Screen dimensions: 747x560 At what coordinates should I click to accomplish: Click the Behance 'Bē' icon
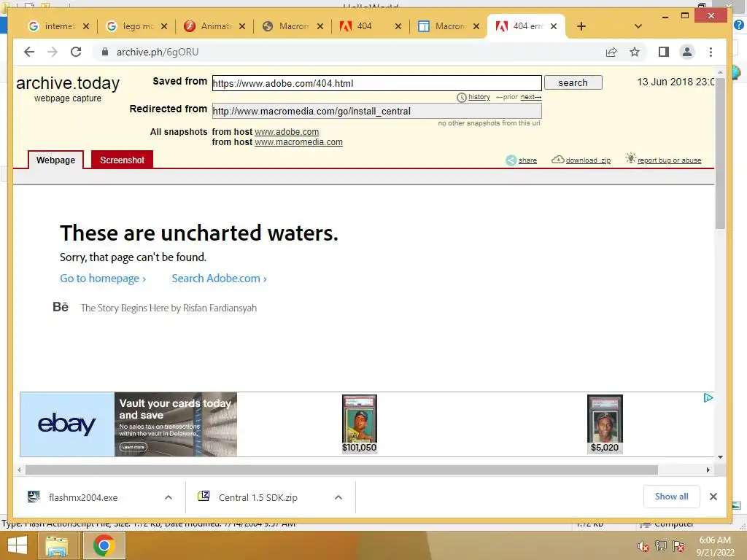tap(61, 307)
